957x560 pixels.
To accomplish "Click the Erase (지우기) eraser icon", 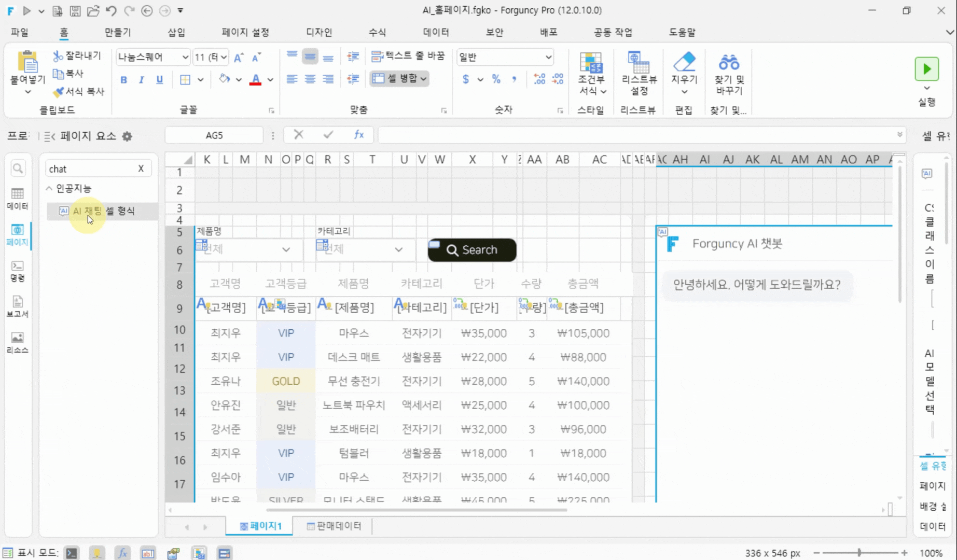I will (684, 62).
